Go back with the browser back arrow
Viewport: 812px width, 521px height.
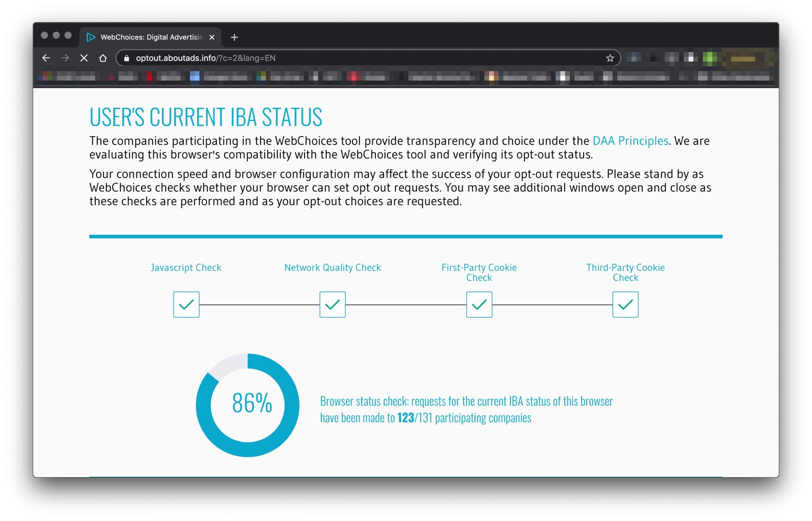click(46, 58)
